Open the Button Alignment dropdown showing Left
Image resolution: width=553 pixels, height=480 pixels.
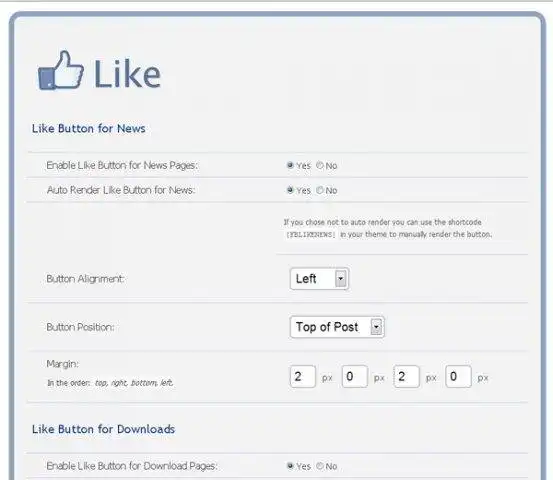coord(319,279)
